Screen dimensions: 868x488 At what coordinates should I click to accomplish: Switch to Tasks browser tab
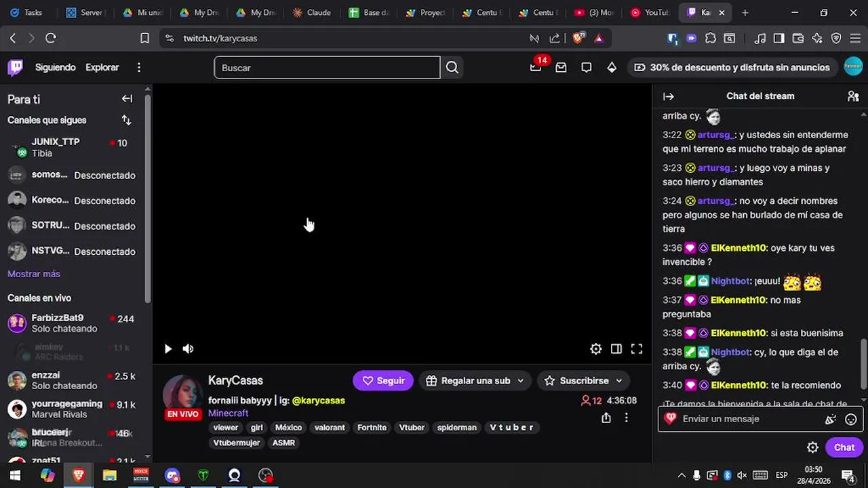tap(27, 12)
